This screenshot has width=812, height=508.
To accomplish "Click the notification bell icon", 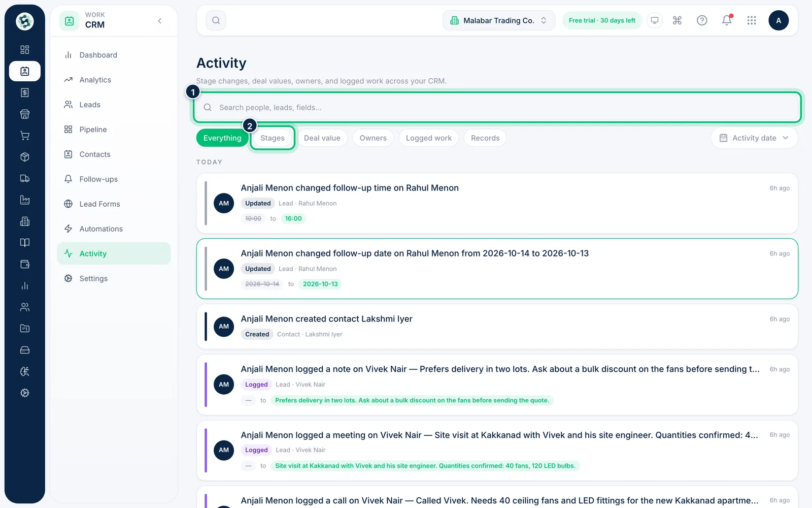I will (727, 20).
